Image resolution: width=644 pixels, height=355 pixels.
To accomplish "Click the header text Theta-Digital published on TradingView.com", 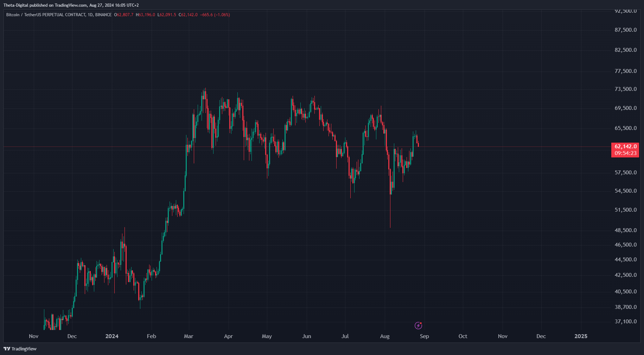I will [45, 5].
